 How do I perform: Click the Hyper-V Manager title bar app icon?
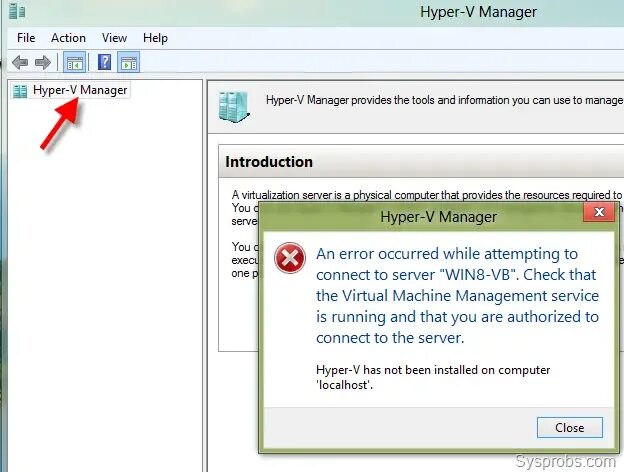[x=17, y=11]
